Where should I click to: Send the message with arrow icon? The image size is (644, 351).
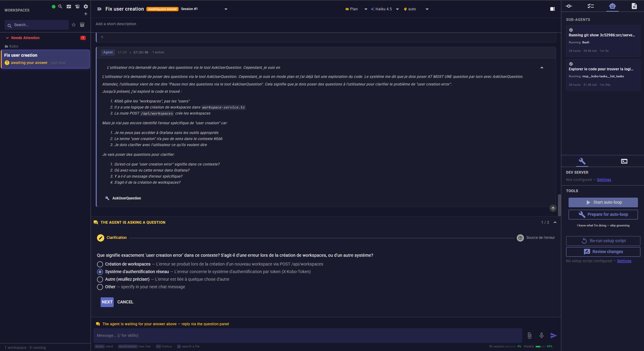click(553, 336)
